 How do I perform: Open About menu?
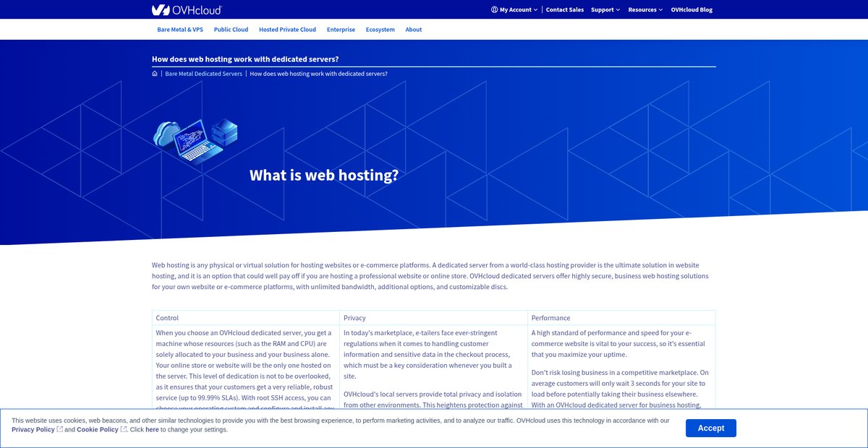[414, 30]
